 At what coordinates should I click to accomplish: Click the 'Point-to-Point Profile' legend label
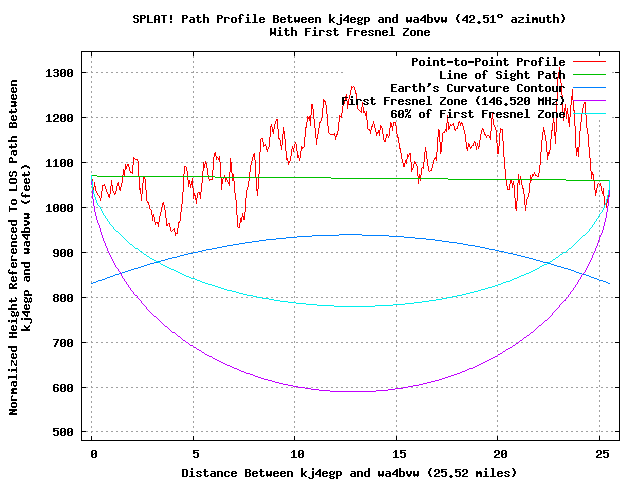[488, 62]
